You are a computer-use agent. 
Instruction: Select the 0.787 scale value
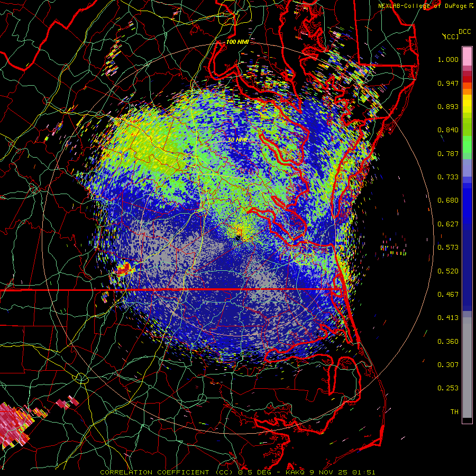coord(448,153)
